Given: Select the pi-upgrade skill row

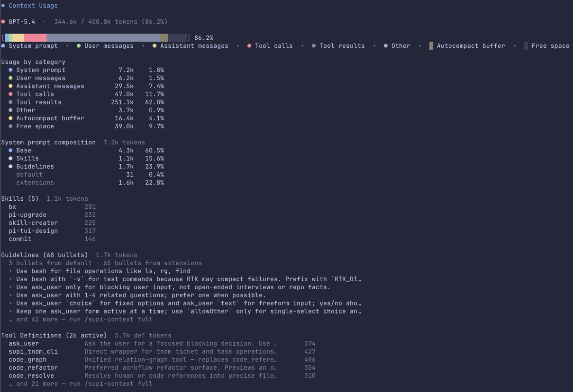Looking at the screenshot, I should [x=52, y=215].
